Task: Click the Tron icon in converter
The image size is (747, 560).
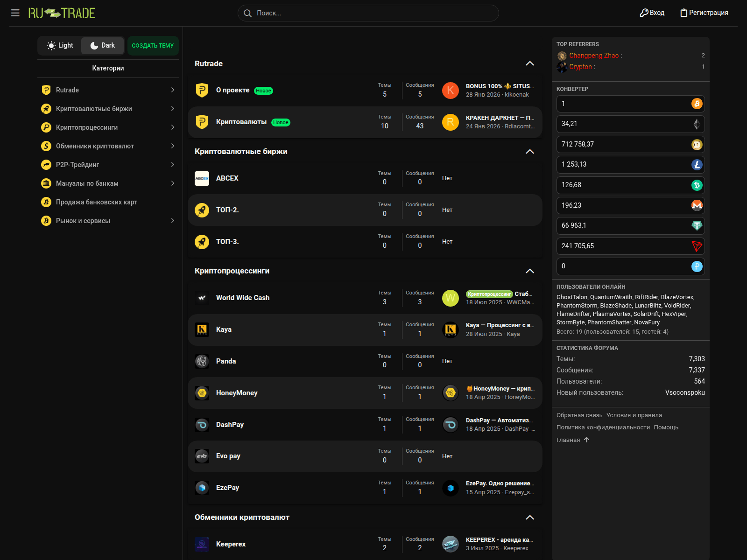Action: 697,246
